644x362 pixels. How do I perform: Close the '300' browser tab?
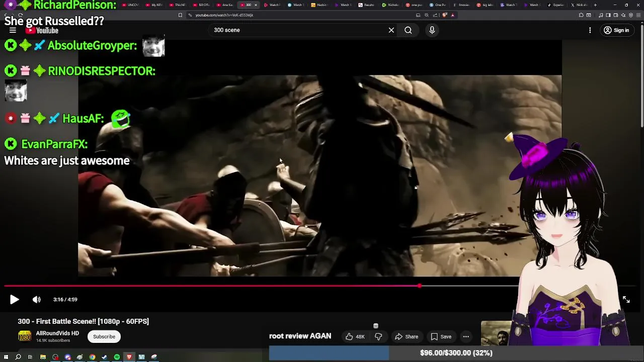tap(256, 5)
